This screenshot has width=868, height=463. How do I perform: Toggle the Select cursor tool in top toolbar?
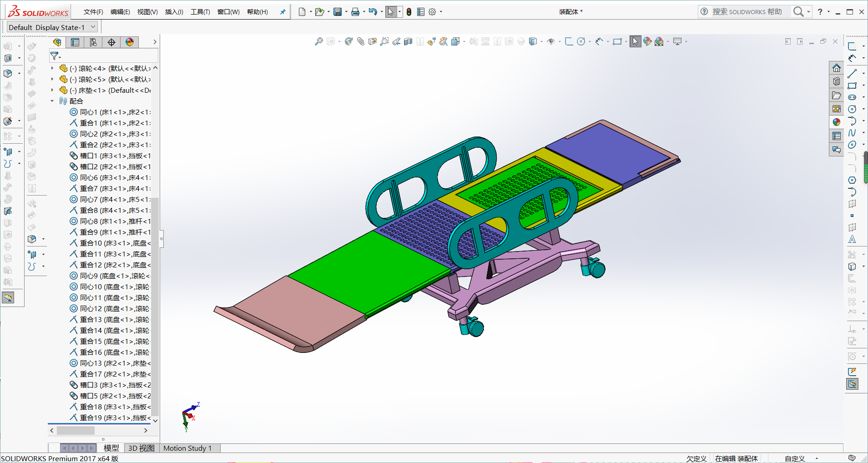[391, 12]
